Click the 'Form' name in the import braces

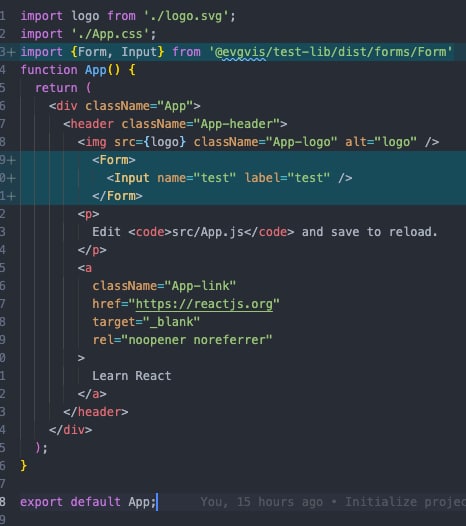92,52
